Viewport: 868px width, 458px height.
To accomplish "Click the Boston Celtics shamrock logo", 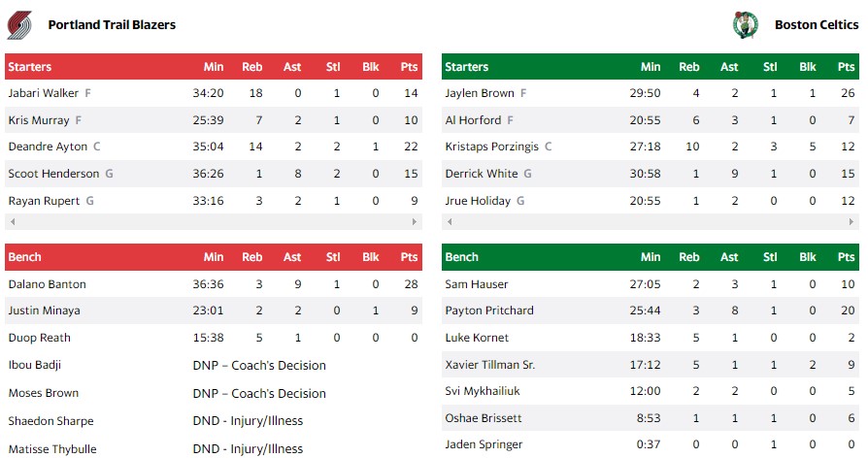I will click(744, 24).
